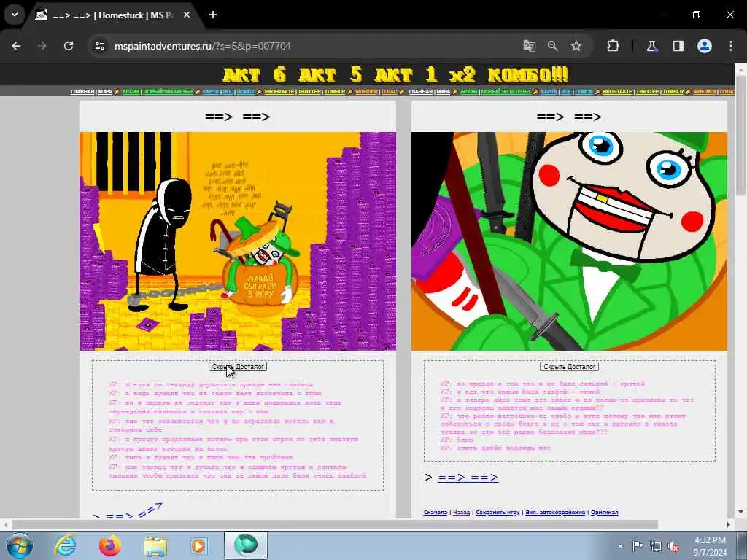Open Action Center flag icon
747x560 pixels.
click(x=638, y=546)
